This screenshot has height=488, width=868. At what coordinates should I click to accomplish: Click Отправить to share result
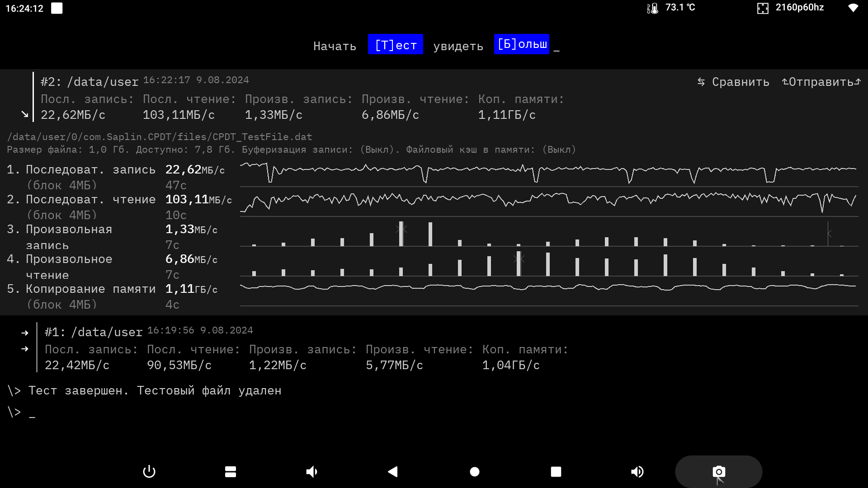point(821,82)
